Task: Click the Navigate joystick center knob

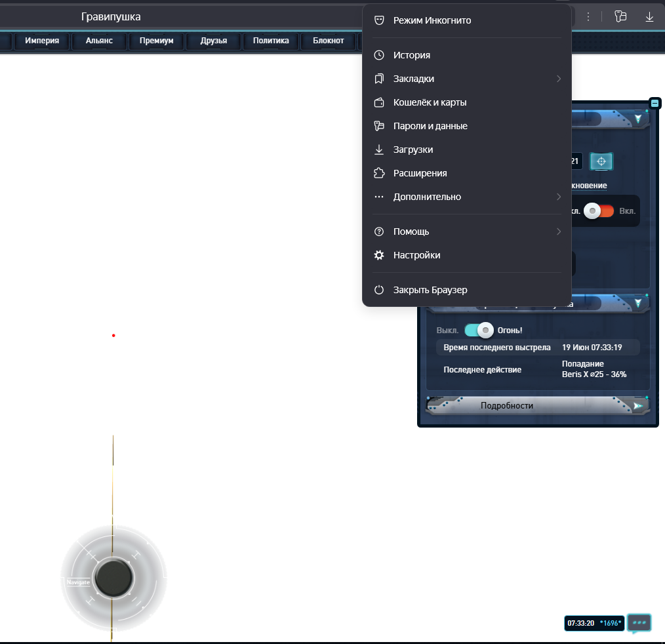Action: (113, 577)
